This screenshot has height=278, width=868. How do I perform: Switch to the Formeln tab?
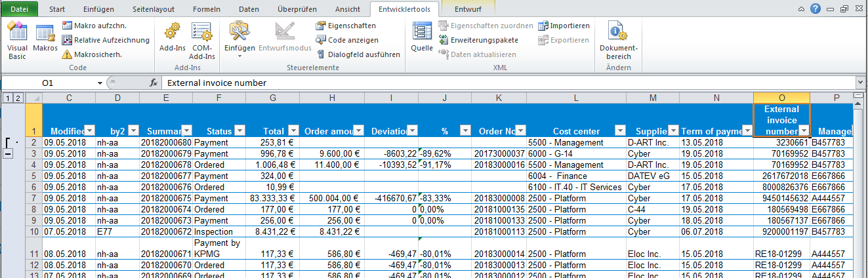(x=207, y=9)
